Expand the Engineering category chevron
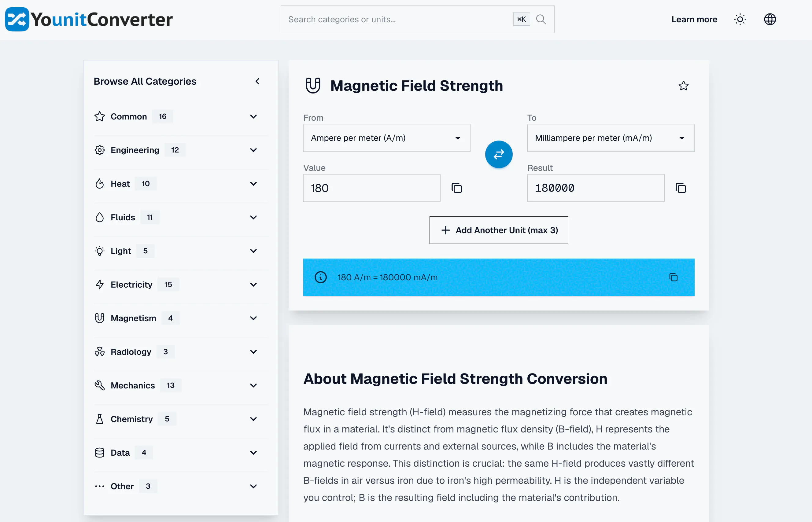The height and width of the screenshot is (522, 812). pyautogui.click(x=253, y=150)
